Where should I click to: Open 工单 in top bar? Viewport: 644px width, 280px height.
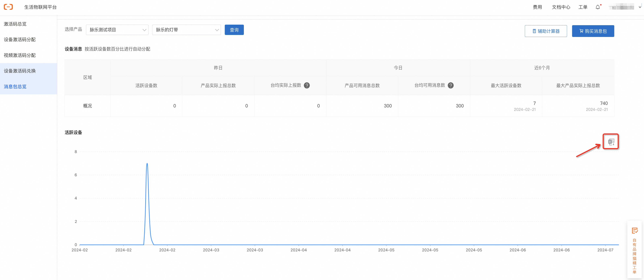pyautogui.click(x=583, y=7)
